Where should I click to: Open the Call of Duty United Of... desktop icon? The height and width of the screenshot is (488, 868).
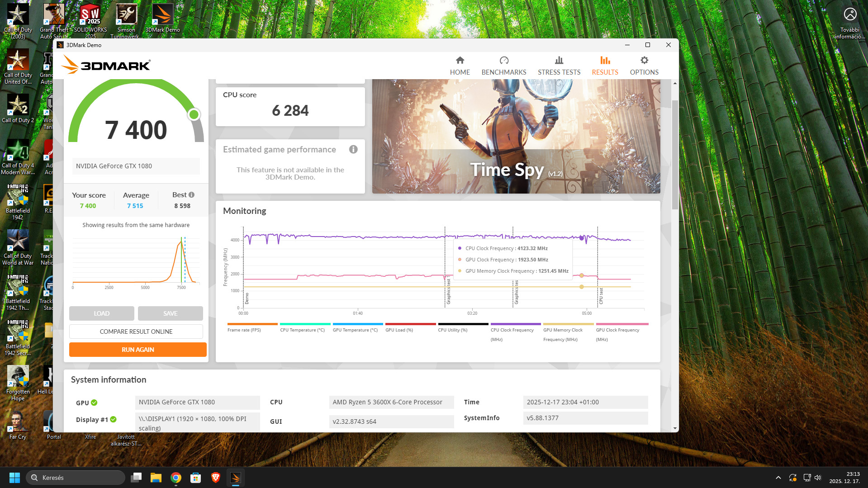(18, 66)
